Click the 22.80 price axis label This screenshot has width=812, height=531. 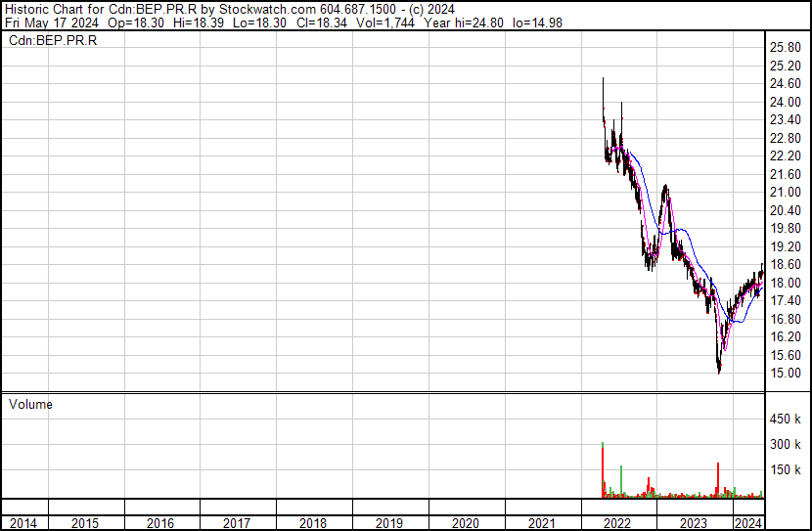point(786,138)
